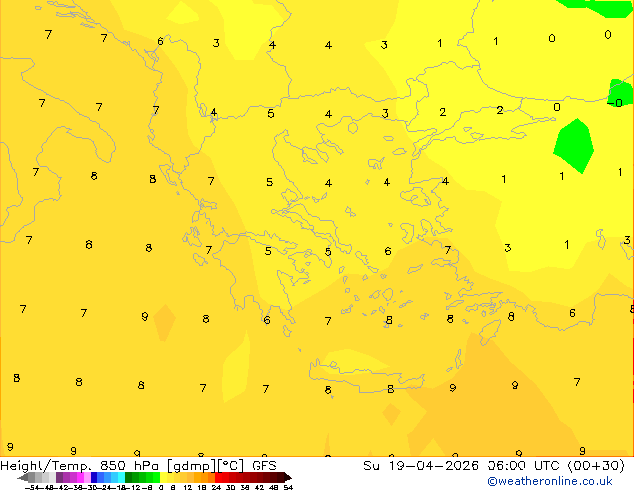Click the legend scale label -54
The width and height of the screenshot is (634, 490).
click(x=32, y=487)
